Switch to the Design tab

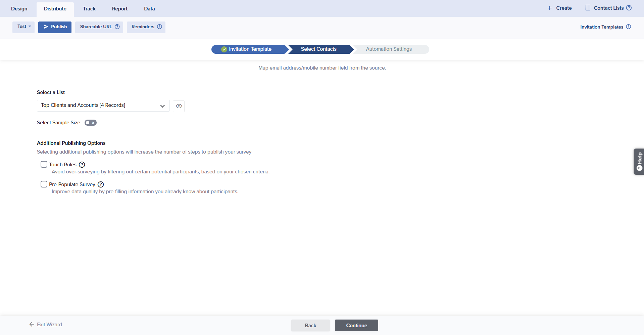(x=19, y=9)
